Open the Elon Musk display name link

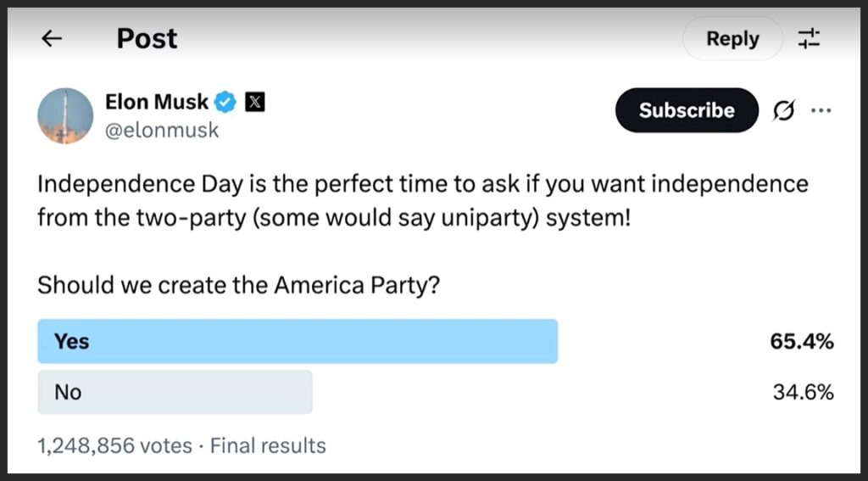(x=156, y=103)
